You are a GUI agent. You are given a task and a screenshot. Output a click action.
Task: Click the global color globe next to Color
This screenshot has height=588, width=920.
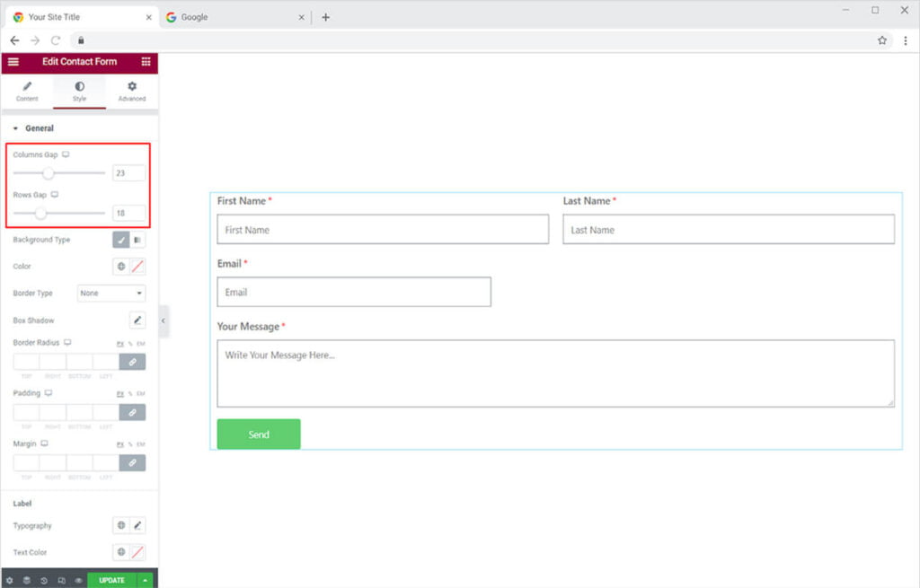pos(121,267)
